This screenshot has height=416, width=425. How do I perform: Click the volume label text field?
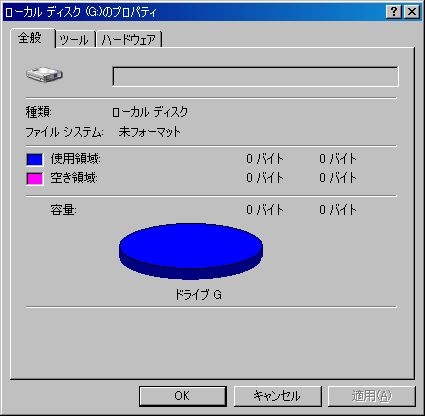coord(255,76)
